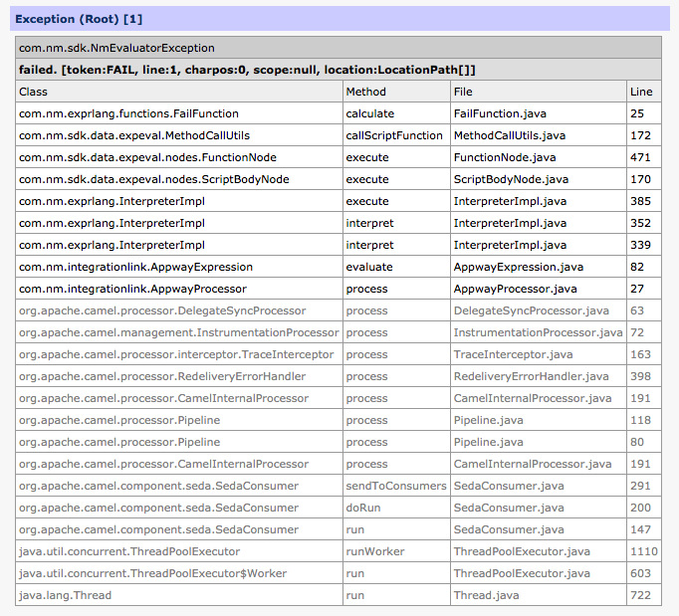
Task: Click the File column header
Action: [539, 92]
